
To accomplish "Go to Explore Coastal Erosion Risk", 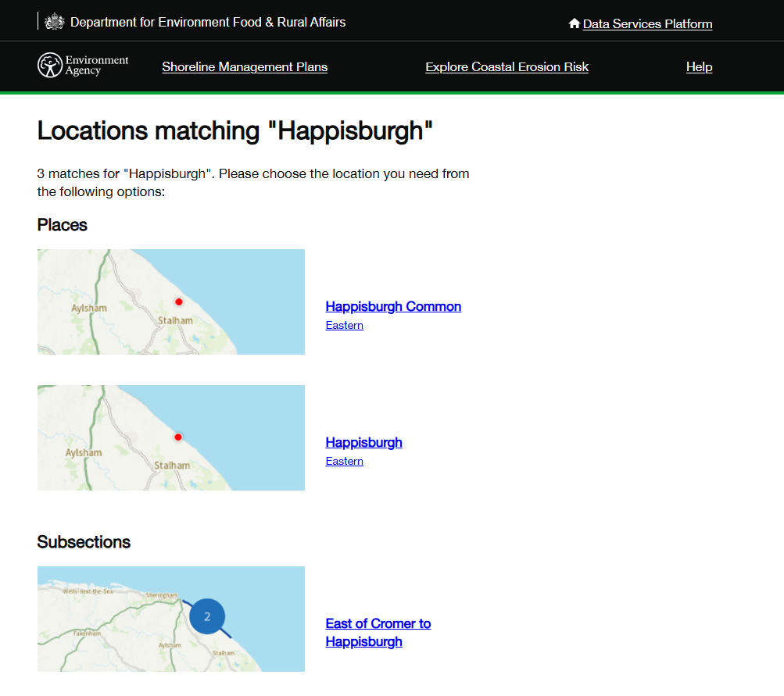I will pyautogui.click(x=507, y=67).
